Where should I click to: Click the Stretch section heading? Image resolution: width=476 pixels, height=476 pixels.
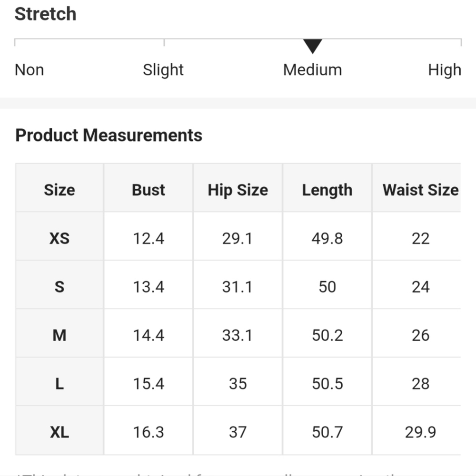pyautogui.click(x=45, y=14)
